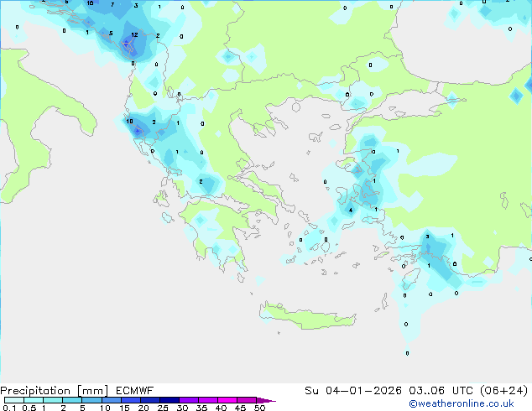Select the 40–45 mm magenta legend swatch
The image size is (532, 411).
click(x=227, y=400)
